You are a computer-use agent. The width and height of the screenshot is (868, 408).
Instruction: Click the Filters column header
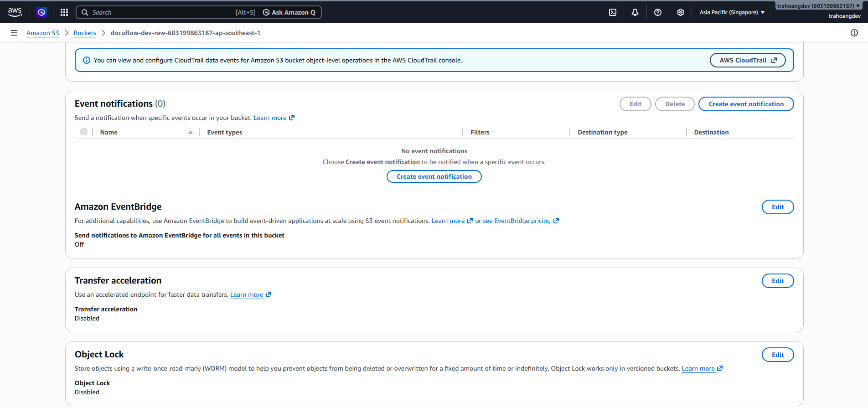[480, 132]
